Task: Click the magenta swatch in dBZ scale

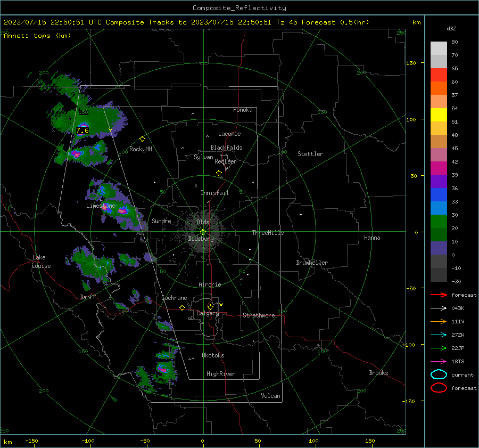Action: (439, 168)
